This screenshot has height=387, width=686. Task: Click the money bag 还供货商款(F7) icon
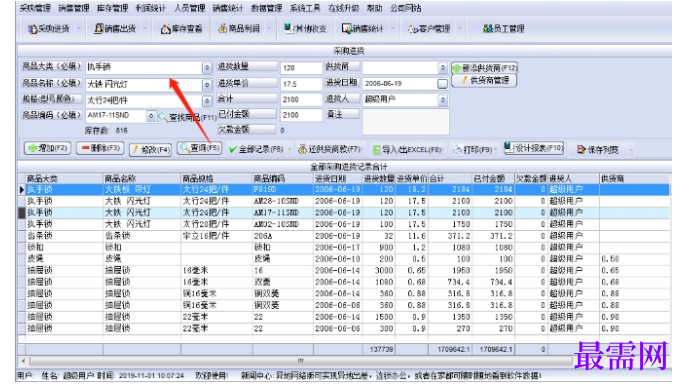tap(302, 149)
